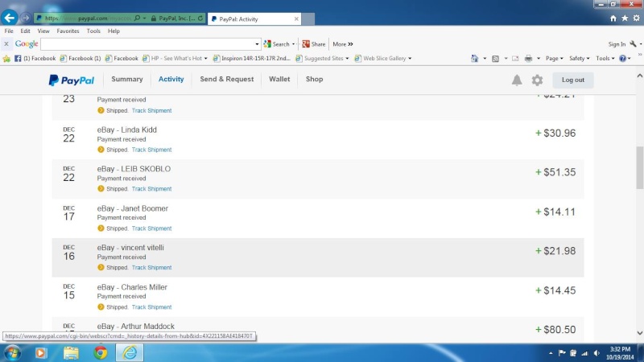The image size is (644, 362).
Task: Click the page scroll down arrow
Action: tap(639, 333)
